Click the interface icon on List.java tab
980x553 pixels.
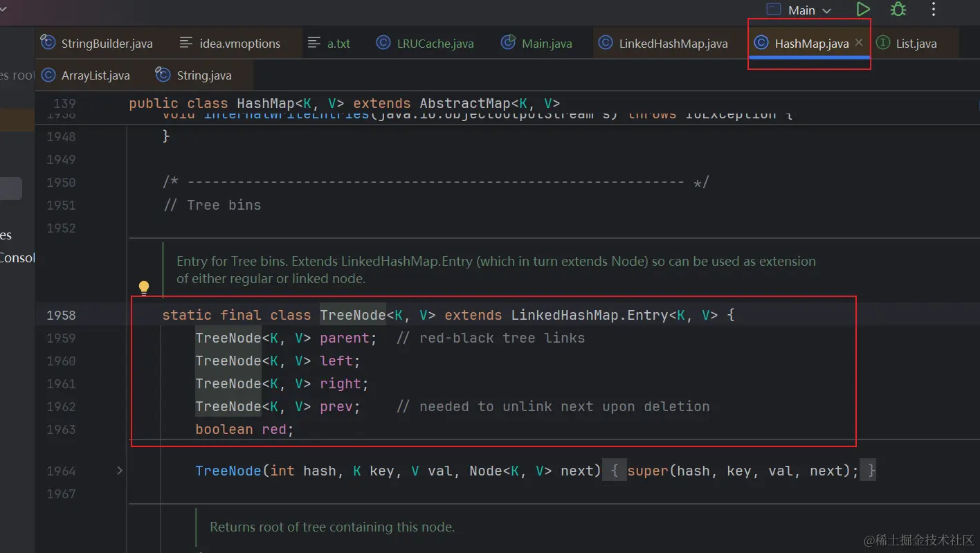883,43
